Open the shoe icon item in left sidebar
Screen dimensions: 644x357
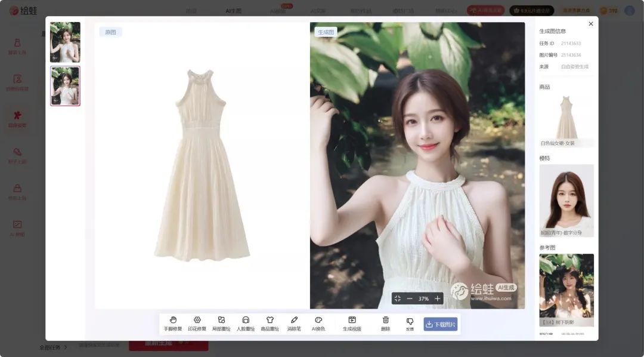point(17,155)
